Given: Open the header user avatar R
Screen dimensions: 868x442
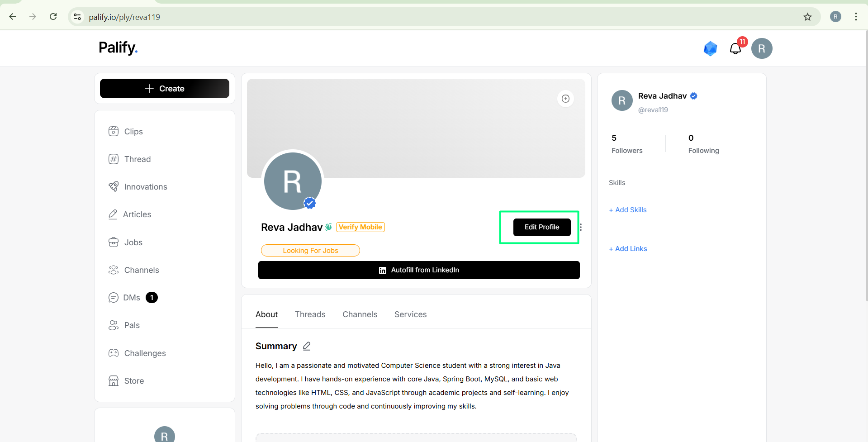Looking at the screenshot, I should [762, 48].
